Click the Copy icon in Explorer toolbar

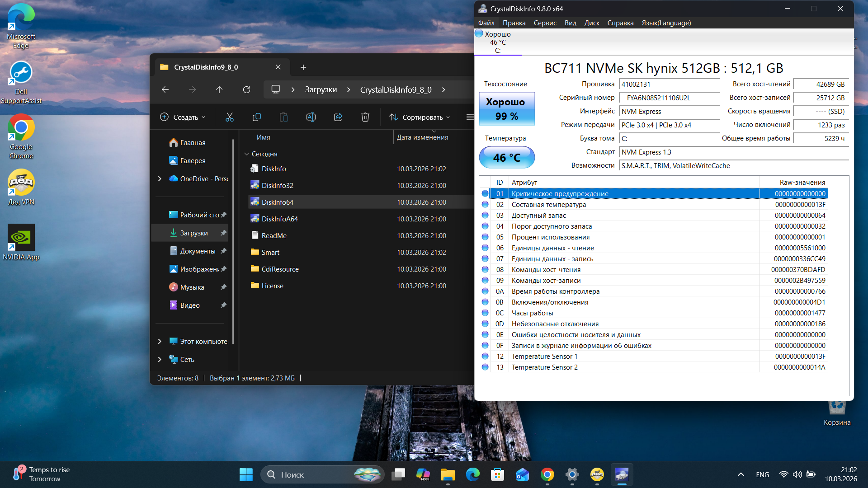(257, 117)
